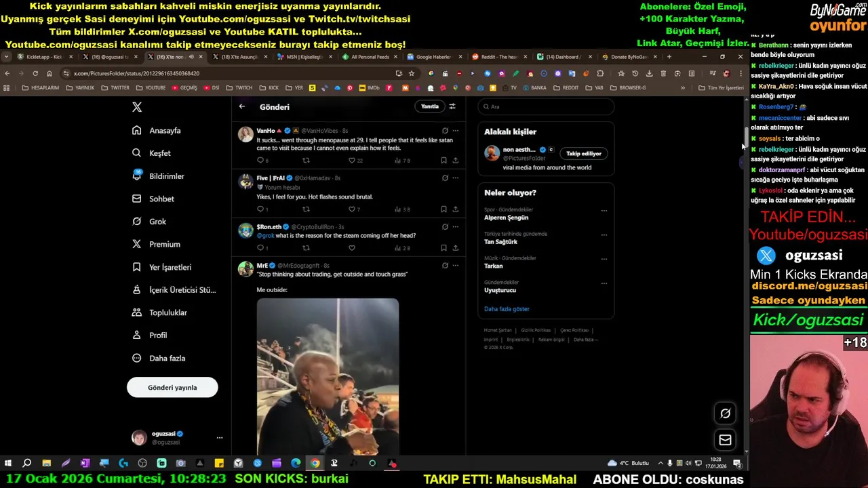Open more options for Tarkan trend

pyautogui.click(x=604, y=260)
